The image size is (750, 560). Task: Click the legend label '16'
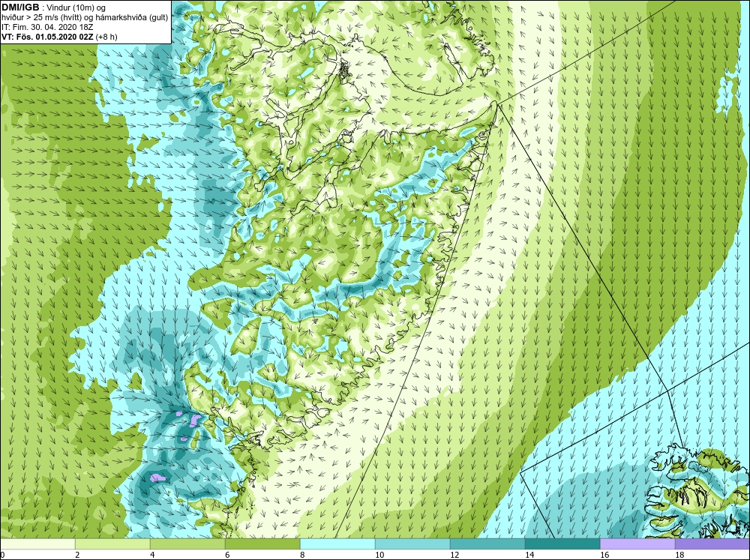tap(605, 555)
